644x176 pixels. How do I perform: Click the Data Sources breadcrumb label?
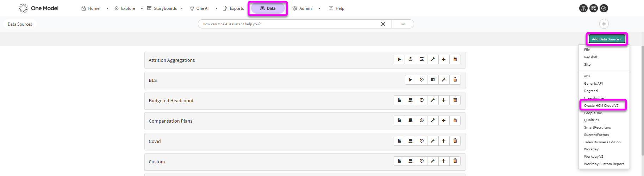click(x=20, y=24)
